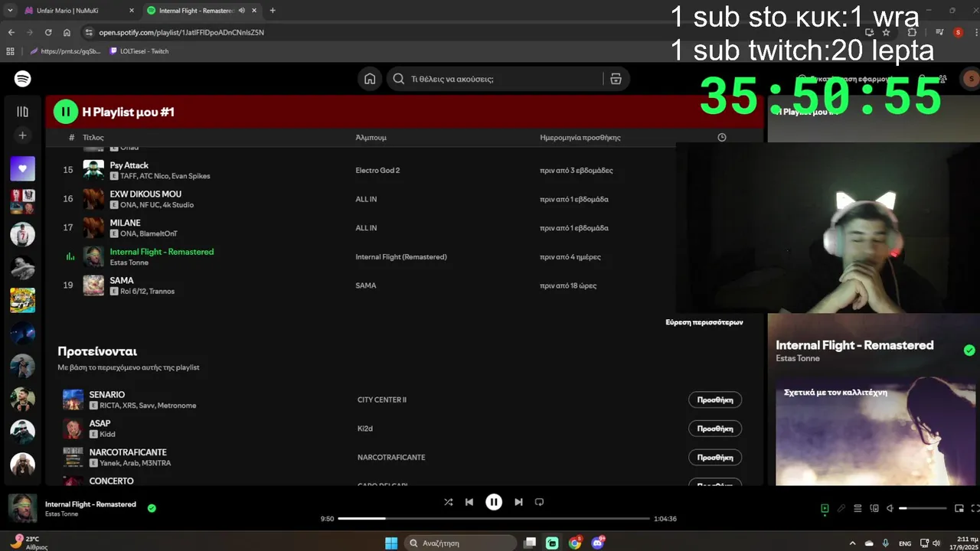980x551 pixels.
Task: Open the Liked Songs purple heart tile
Action: [x=22, y=168]
